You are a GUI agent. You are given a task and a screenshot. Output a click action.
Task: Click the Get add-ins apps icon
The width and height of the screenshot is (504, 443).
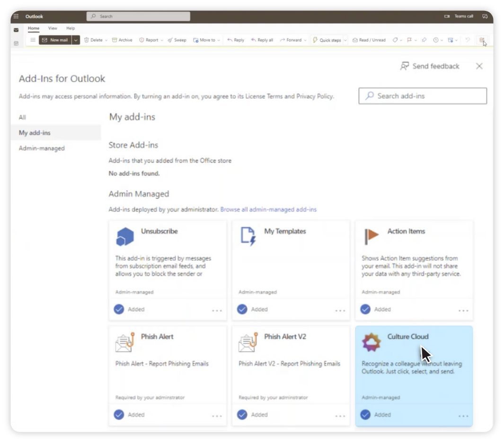(482, 40)
